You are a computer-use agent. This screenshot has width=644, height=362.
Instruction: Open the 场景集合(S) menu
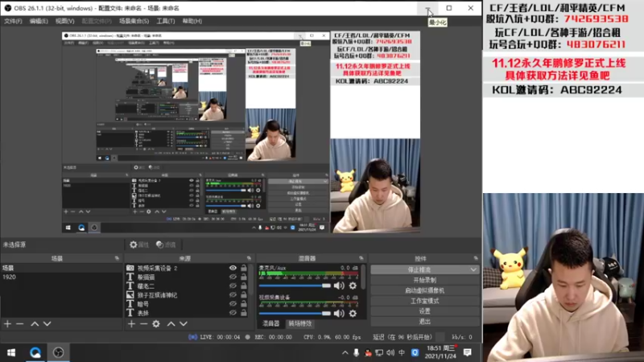(x=134, y=21)
